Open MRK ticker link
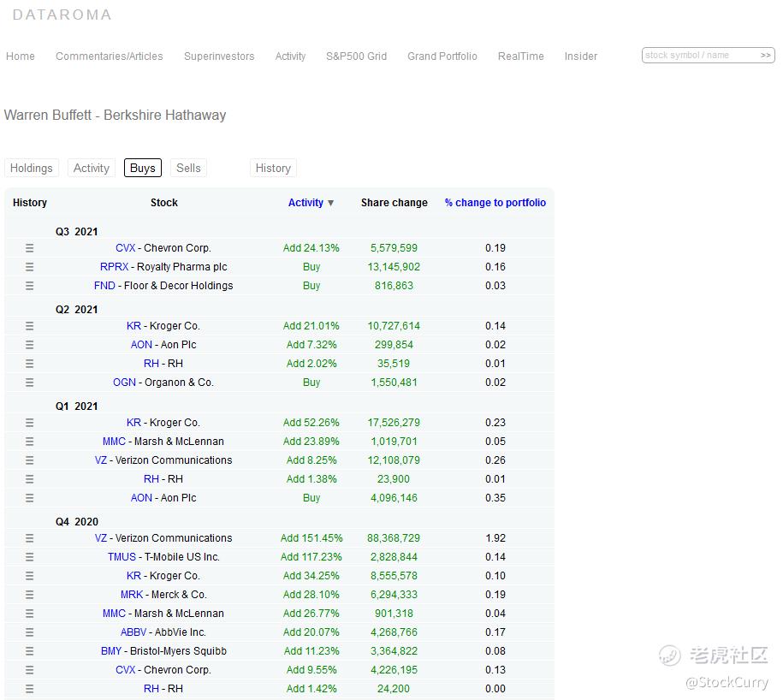783x700 pixels. 132,595
